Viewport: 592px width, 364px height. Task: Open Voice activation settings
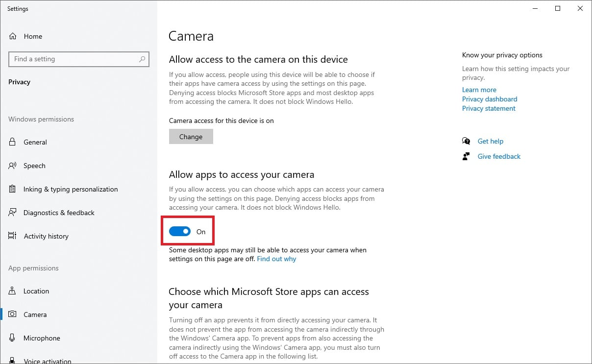point(48,361)
